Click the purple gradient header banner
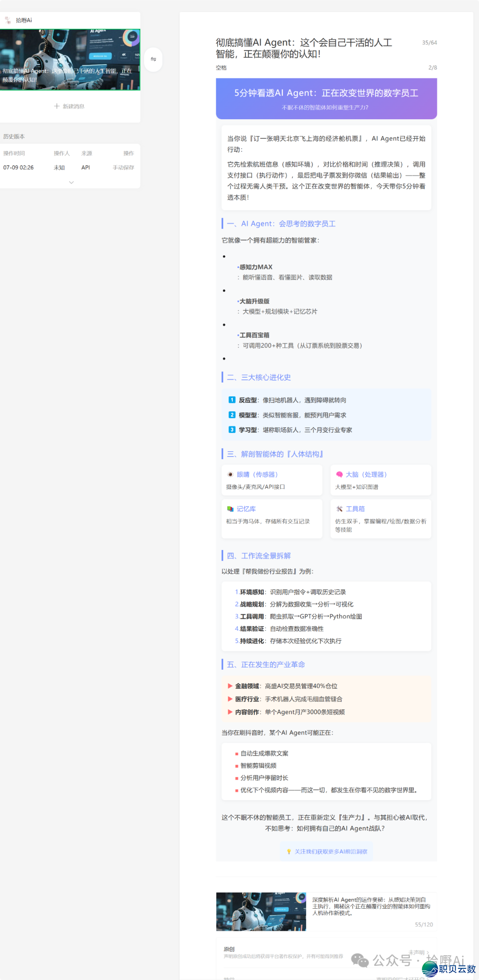 (x=326, y=98)
